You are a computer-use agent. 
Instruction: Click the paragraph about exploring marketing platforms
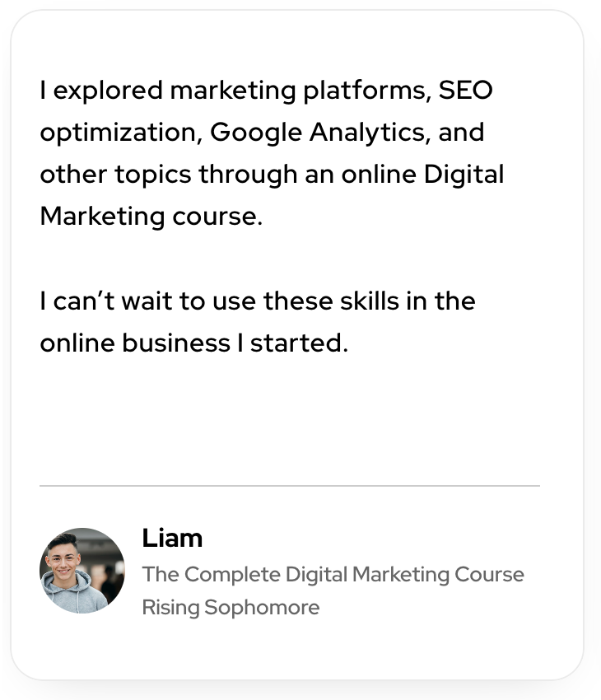click(x=273, y=153)
